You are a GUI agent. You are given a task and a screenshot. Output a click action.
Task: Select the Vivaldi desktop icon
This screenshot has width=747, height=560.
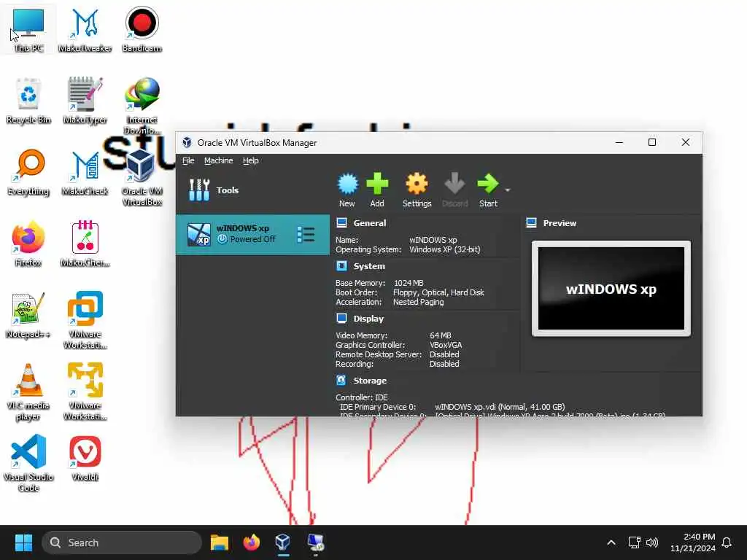coord(85,458)
